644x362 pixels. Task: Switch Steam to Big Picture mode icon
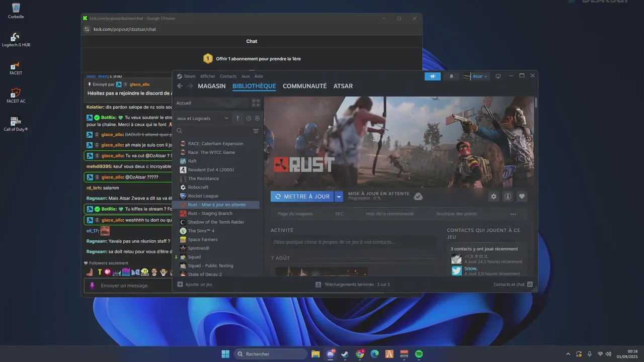pyautogui.click(x=498, y=76)
